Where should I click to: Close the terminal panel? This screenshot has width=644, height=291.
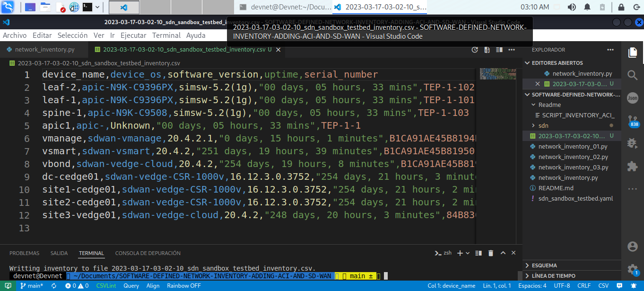514,253
